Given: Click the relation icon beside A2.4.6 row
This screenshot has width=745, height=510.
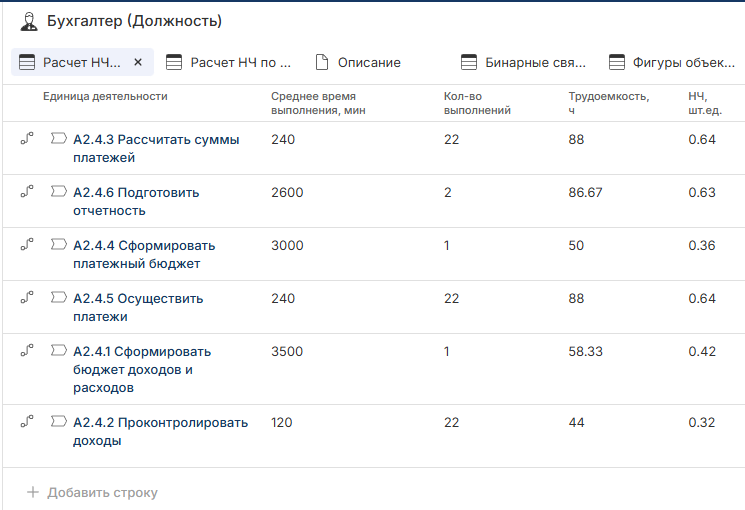Looking at the screenshot, I should 26,192.
